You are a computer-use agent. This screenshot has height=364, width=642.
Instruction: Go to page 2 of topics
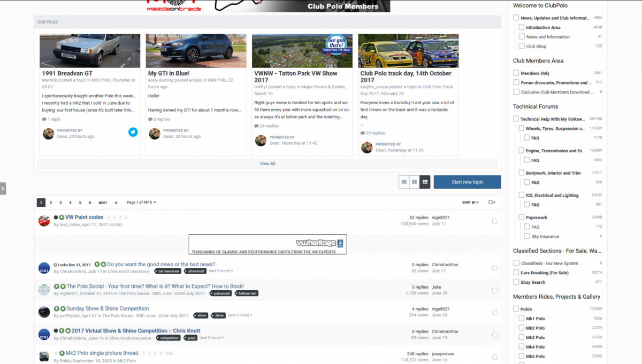tap(51, 203)
